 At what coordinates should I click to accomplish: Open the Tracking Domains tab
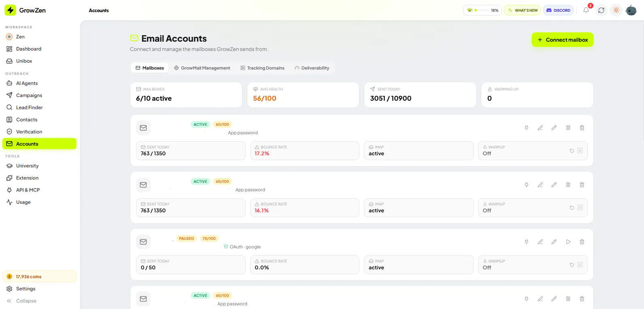tap(262, 68)
